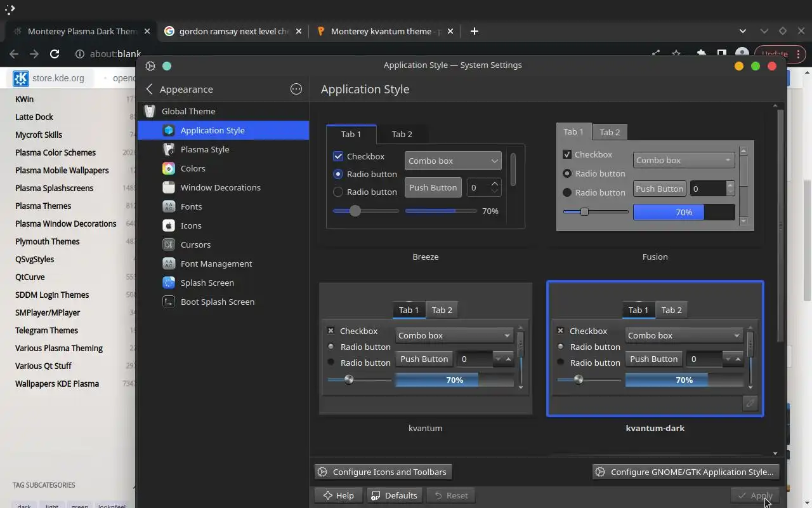Click the spinbox arrows in Breeze preview
The height and width of the screenshot is (508, 812).
[x=495, y=187]
